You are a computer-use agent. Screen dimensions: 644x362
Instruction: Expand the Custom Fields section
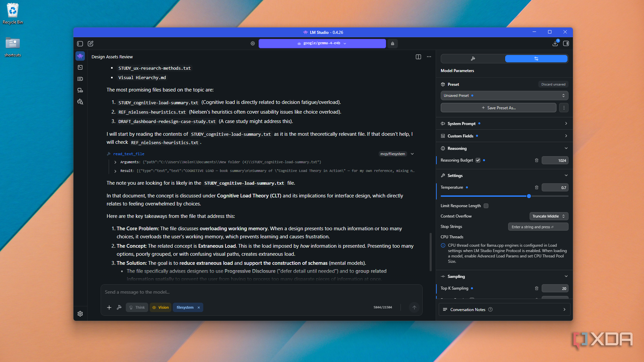click(x=504, y=136)
